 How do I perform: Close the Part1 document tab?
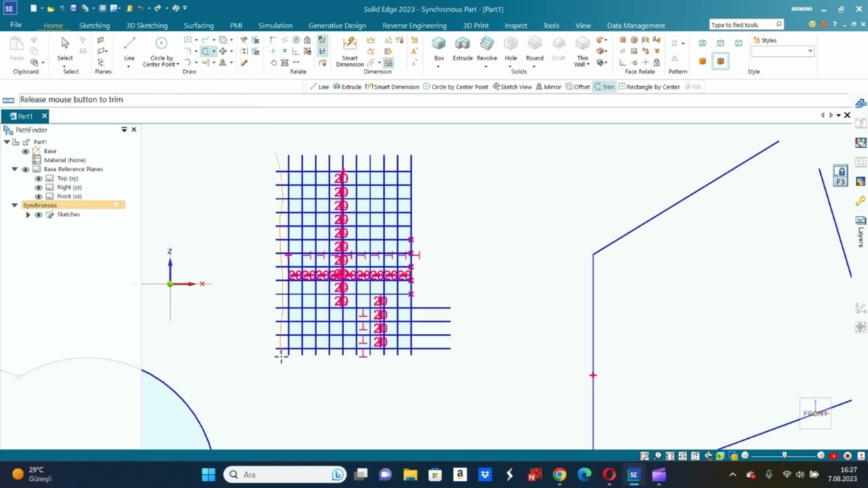pos(44,116)
